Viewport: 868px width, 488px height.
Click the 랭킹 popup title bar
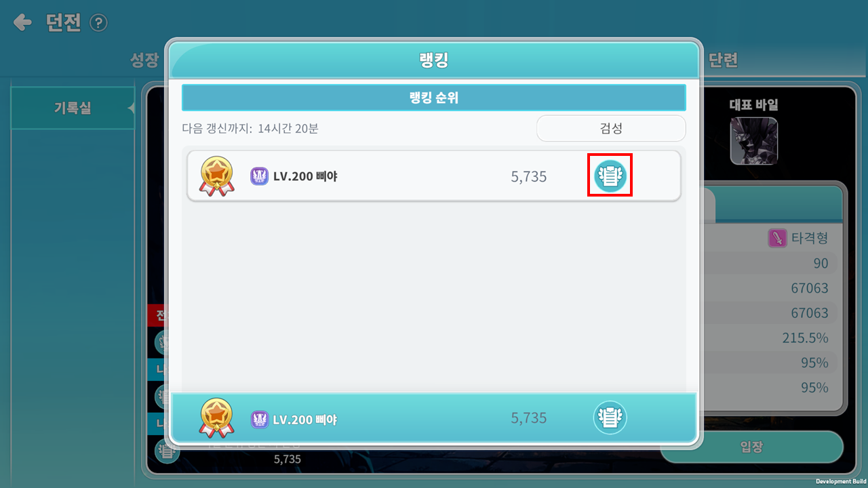point(434,60)
